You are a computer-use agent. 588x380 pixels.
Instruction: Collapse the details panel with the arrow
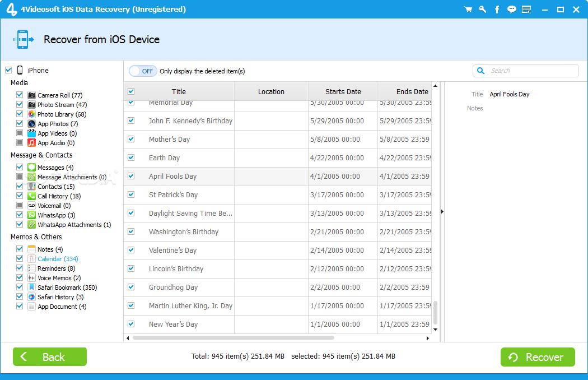tap(442, 212)
